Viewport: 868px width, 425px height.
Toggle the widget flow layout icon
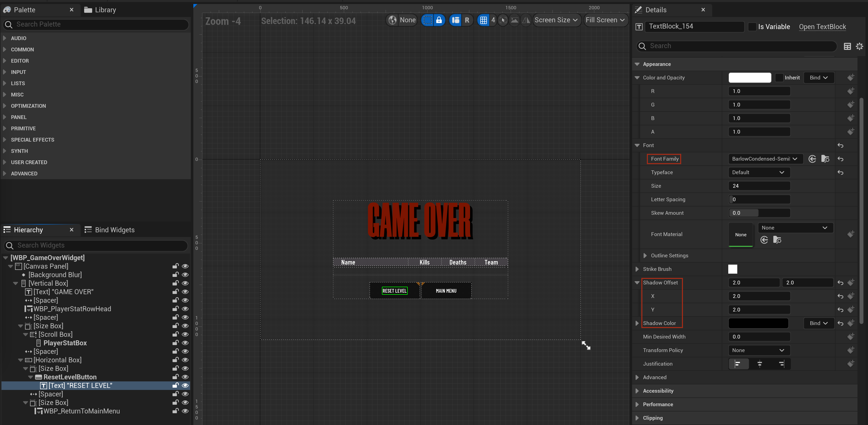point(455,20)
